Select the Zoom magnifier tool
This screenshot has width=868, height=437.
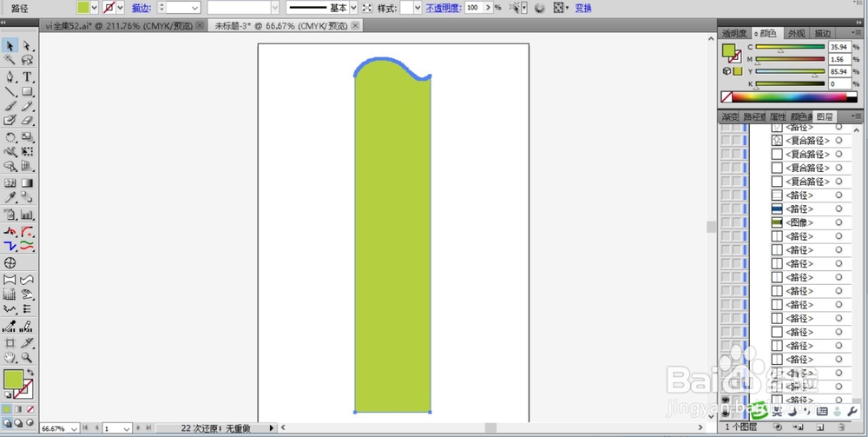pyautogui.click(x=27, y=357)
